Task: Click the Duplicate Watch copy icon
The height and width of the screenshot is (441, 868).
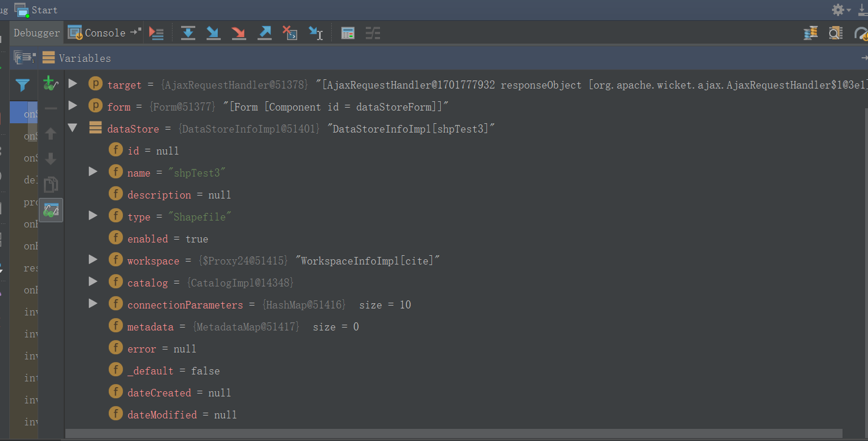Action: click(51, 185)
